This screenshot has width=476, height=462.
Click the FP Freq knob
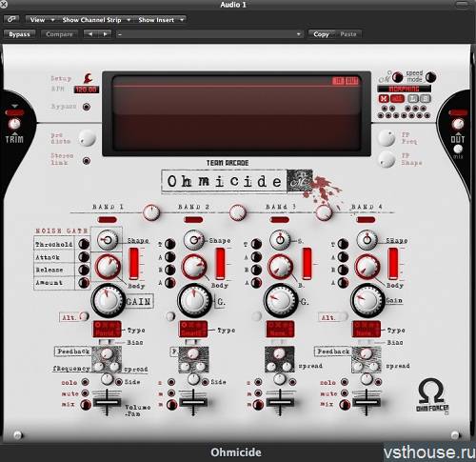[x=387, y=138]
